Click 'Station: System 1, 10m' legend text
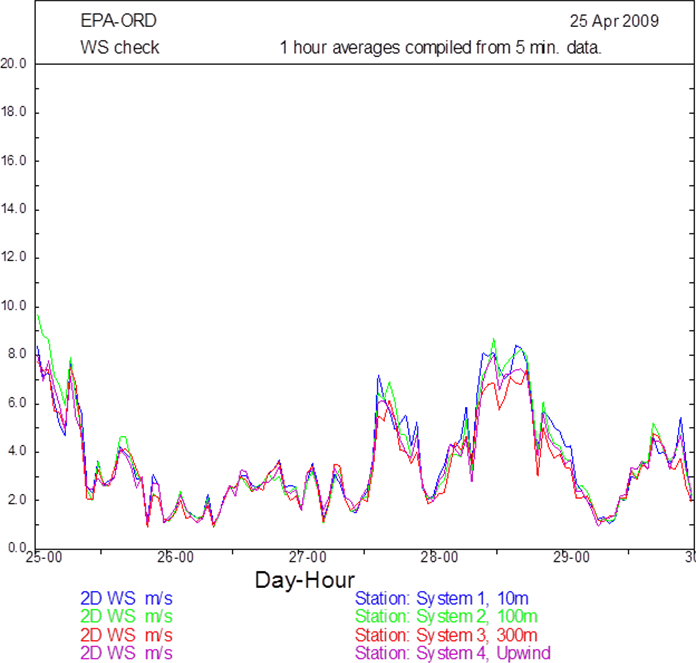This screenshot has height=663, width=696. (442, 599)
